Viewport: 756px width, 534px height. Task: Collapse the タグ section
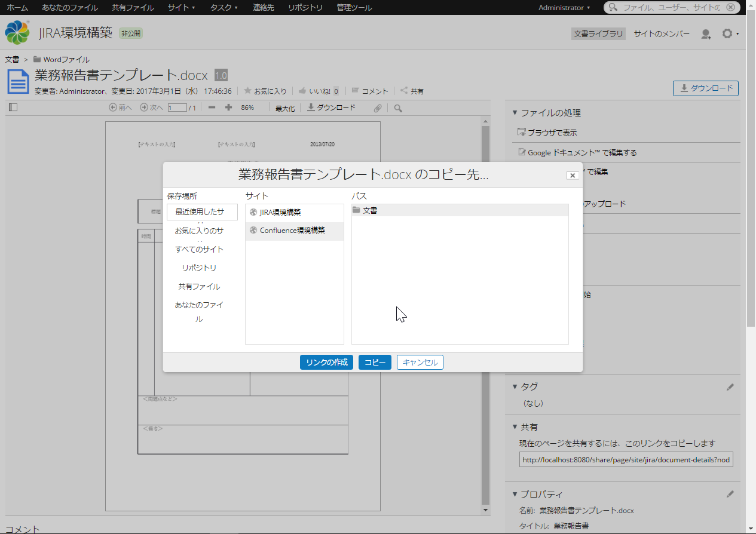(525, 386)
